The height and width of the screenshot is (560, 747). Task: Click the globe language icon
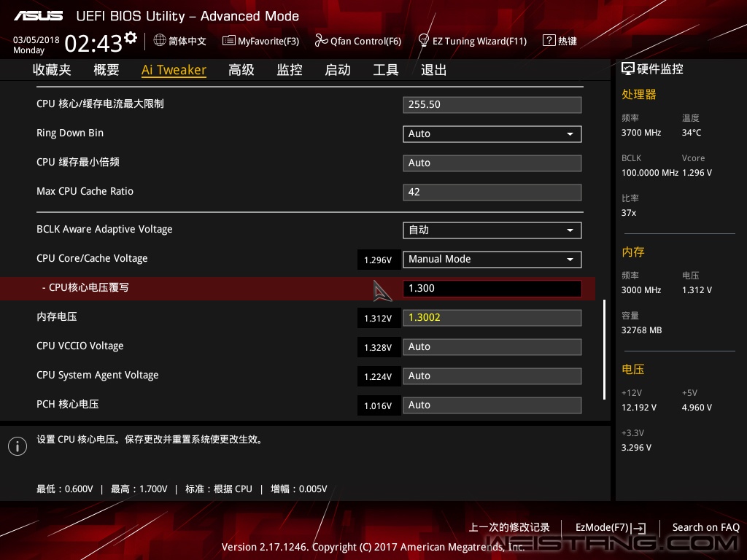(160, 40)
